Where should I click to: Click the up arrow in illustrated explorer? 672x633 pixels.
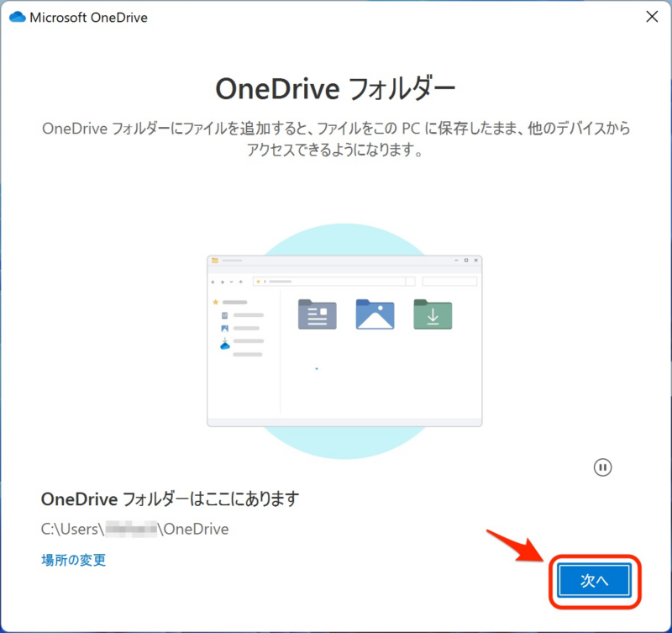coord(240,282)
